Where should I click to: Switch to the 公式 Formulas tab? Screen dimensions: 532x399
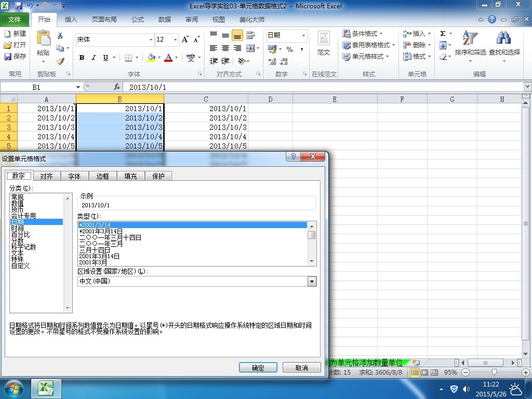coord(138,20)
